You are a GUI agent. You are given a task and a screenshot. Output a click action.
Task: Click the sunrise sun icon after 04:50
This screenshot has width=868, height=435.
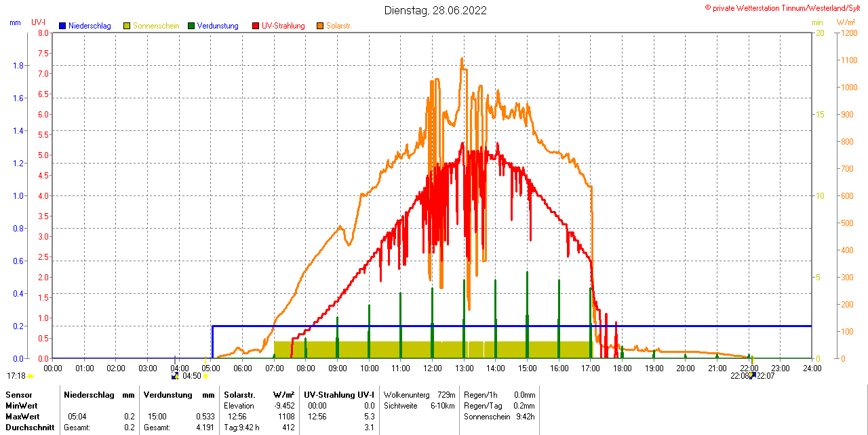(205, 376)
